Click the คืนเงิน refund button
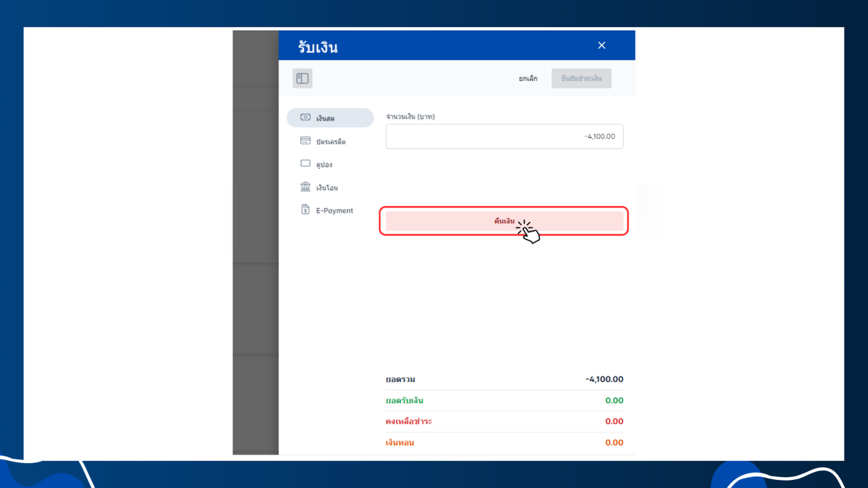Image resolution: width=868 pixels, height=488 pixels. [505, 221]
